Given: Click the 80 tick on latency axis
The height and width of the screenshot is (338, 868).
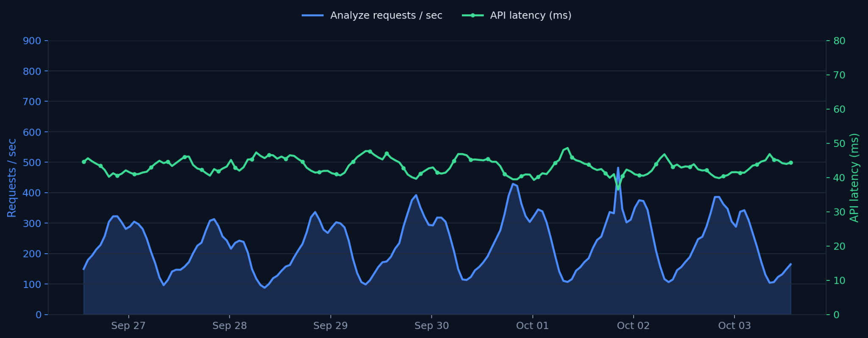Looking at the screenshot, I should [x=839, y=41].
